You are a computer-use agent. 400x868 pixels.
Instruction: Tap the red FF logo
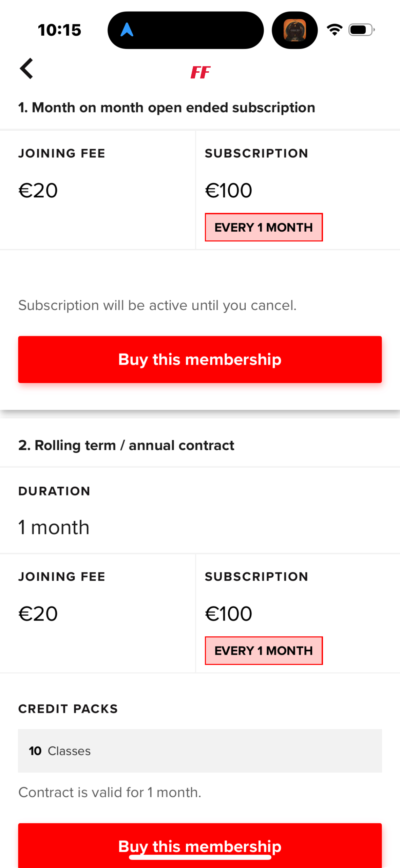[201, 72]
